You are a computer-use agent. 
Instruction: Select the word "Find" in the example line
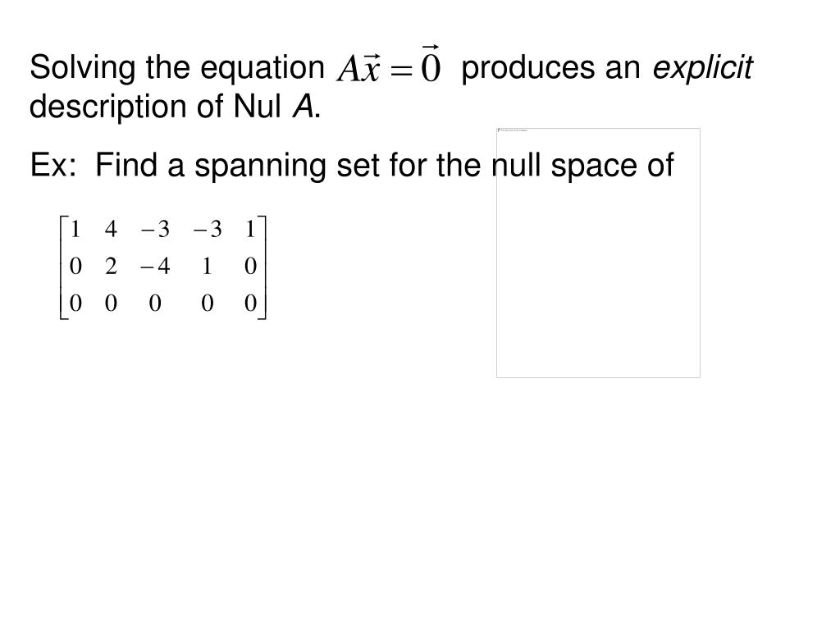[x=126, y=164]
